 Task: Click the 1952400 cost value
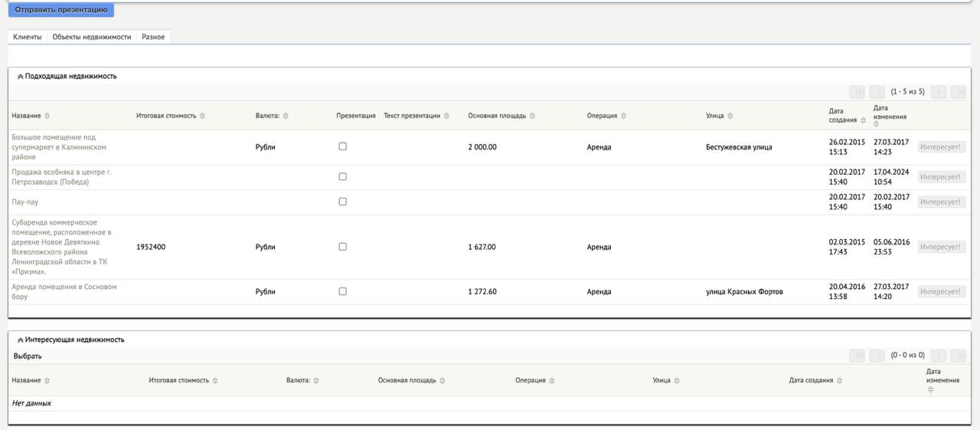pos(151,247)
